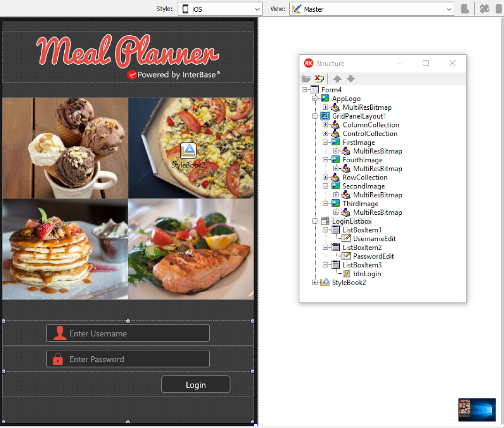Viewport: 504px width, 428px height.
Task: Select the pizza image
Action: 191,148
